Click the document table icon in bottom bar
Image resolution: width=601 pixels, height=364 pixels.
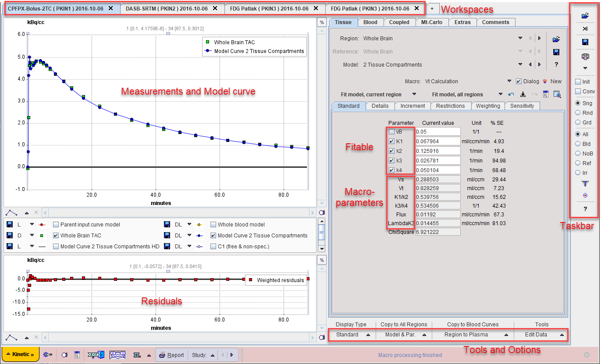pyautogui.click(x=76, y=355)
